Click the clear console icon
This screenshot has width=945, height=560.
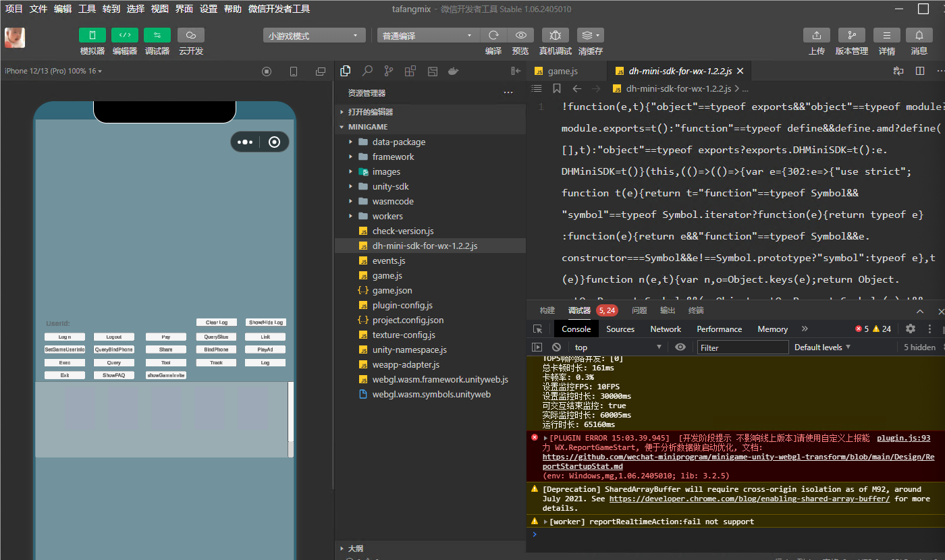(557, 347)
